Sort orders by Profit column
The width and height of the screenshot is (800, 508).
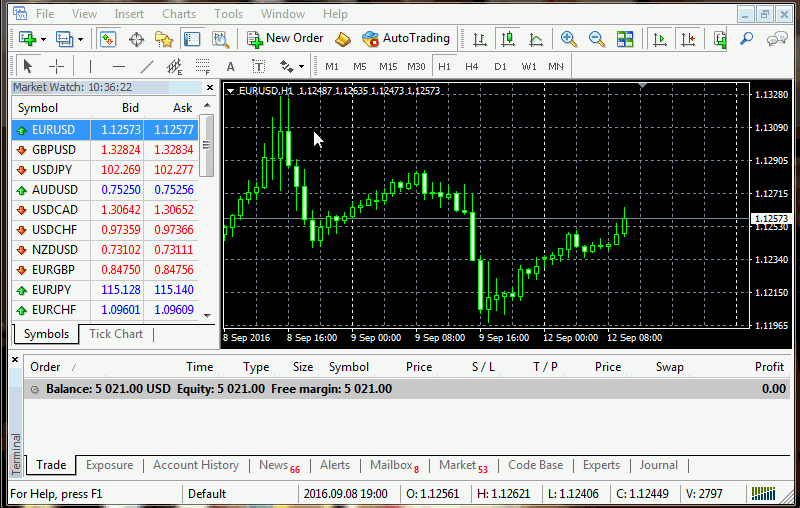coord(768,367)
